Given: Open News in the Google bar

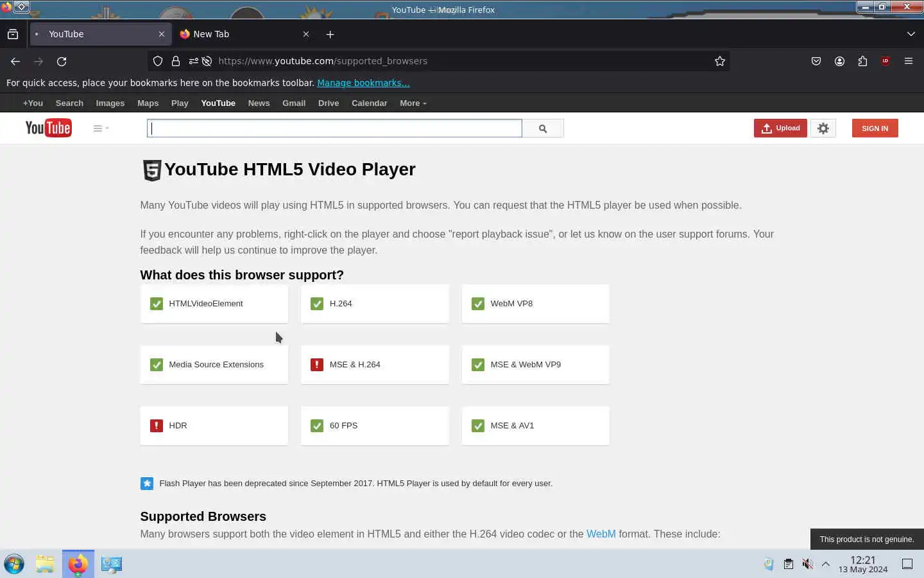Looking at the screenshot, I should pyautogui.click(x=259, y=103).
